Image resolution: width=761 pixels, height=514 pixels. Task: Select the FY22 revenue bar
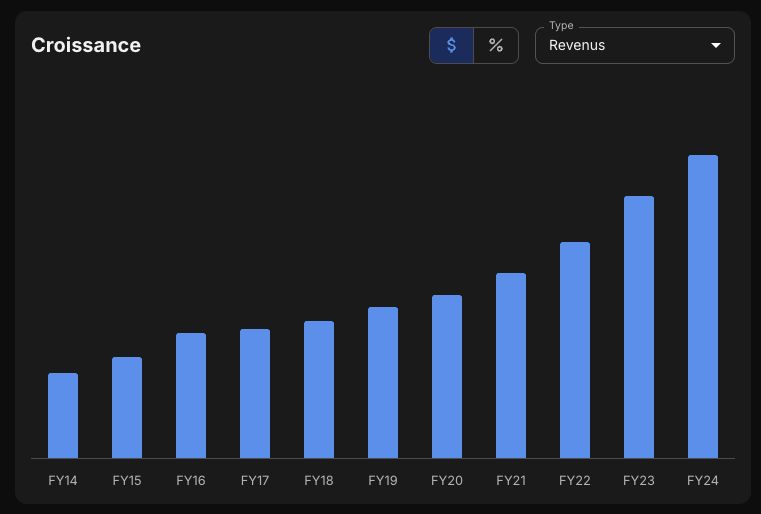pos(575,350)
